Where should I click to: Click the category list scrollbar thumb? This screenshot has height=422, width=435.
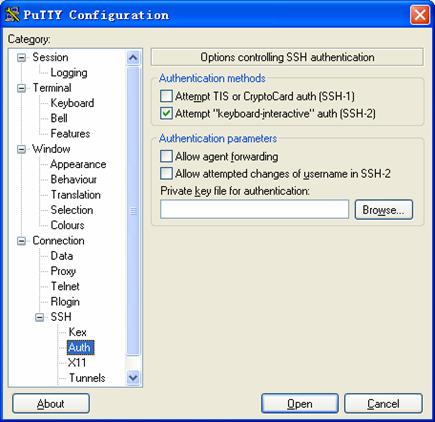point(133,211)
